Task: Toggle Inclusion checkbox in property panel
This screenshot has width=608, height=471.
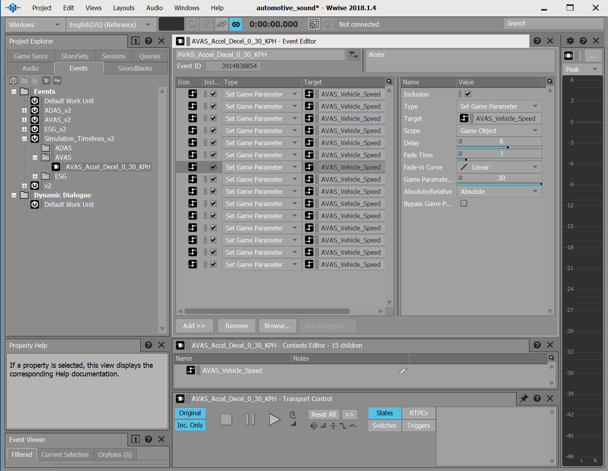Action: pos(468,94)
